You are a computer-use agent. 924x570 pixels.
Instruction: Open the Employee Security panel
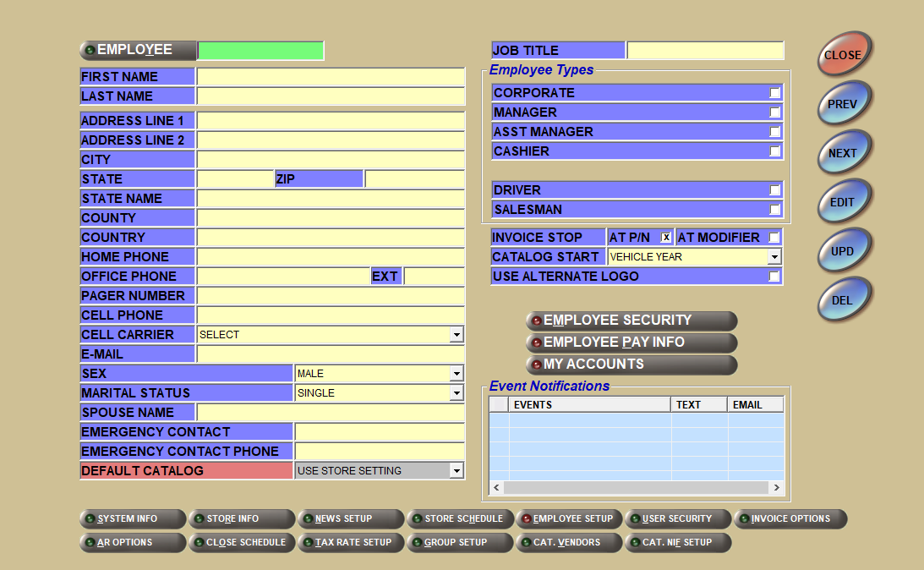[631, 321]
